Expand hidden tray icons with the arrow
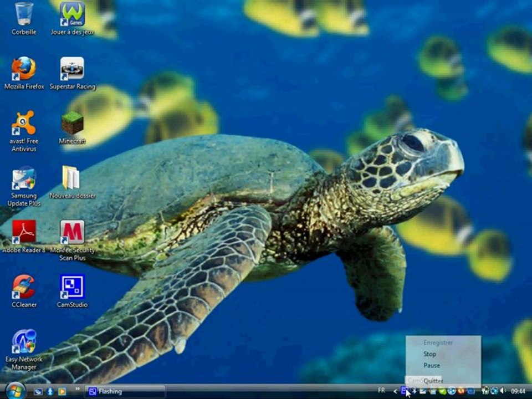The width and height of the screenshot is (532, 399). [x=395, y=391]
